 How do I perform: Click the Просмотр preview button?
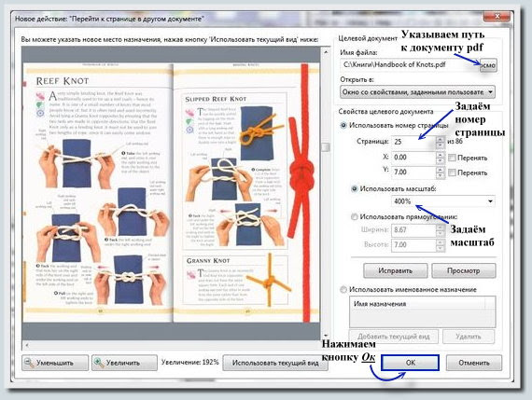pyautogui.click(x=464, y=270)
